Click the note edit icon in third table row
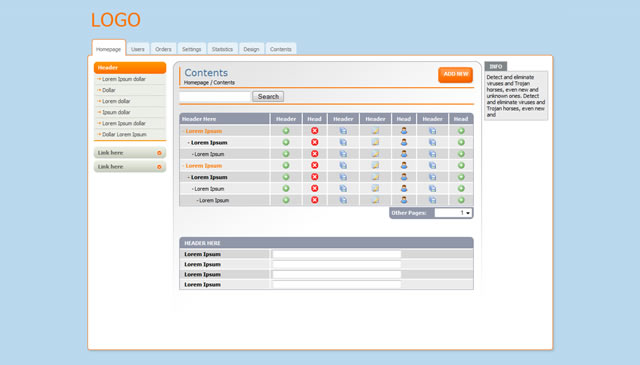The width and height of the screenshot is (640, 365). (x=375, y=154)
